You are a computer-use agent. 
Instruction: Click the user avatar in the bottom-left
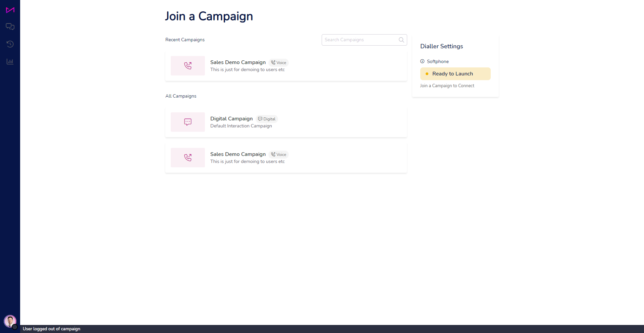pyautogui.click(x=10, y=321)
